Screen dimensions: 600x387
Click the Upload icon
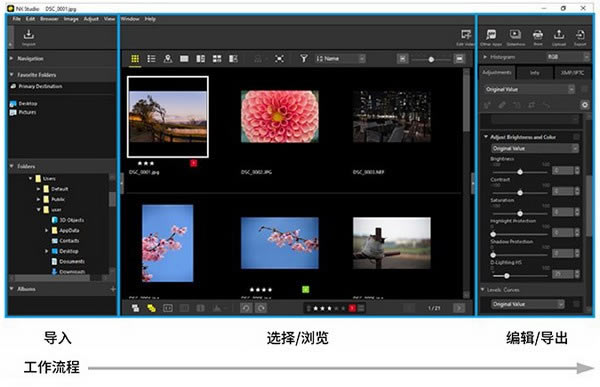[559, 35]
